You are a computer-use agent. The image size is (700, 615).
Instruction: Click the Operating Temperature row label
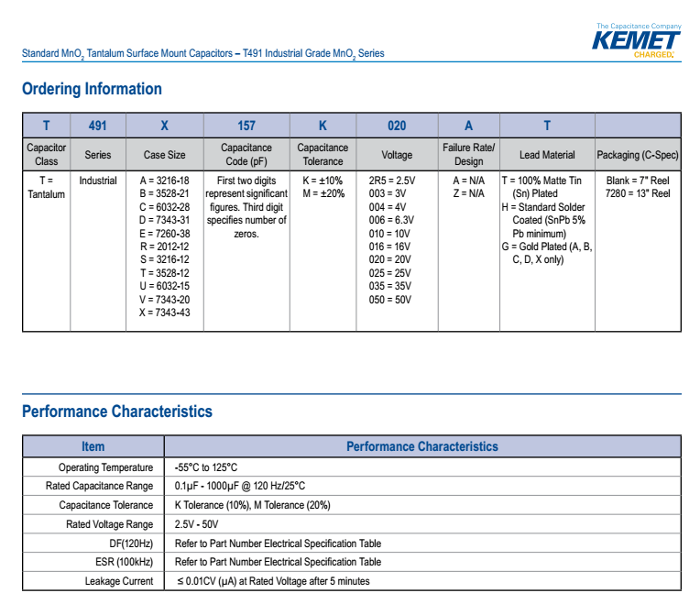[x=105, y=467]
